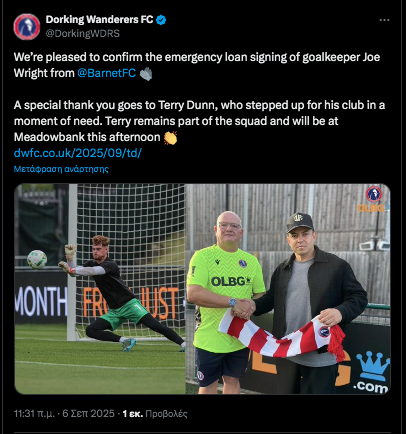Click the football in the left photo
The height and width of the screenshot is (434, 406).
(x=37, y=259)
